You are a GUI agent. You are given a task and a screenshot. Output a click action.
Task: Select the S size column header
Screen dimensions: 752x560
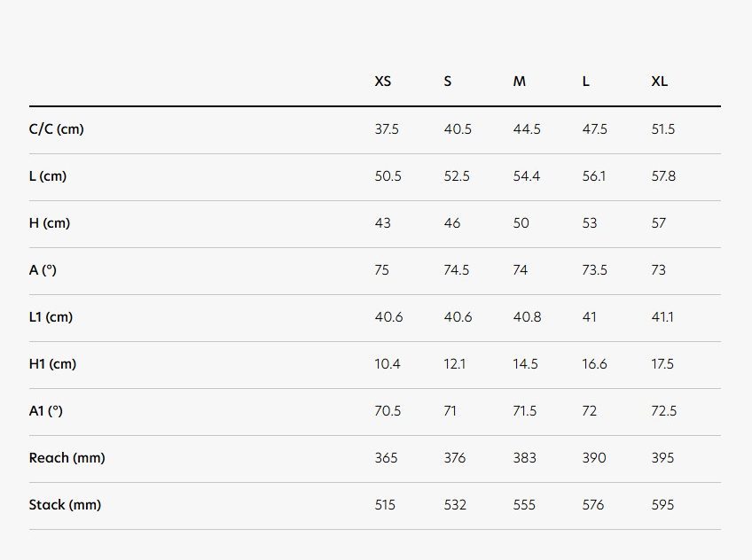point(448,82)
